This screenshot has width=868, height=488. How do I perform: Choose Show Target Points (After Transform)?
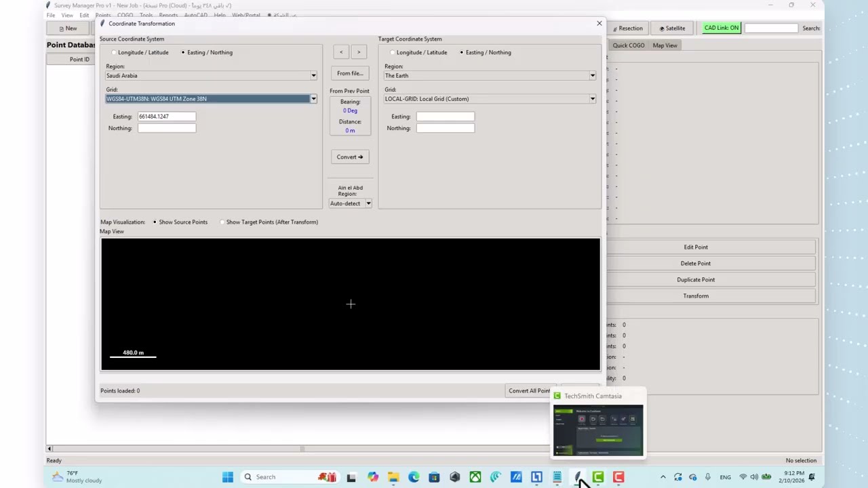pyautogui.click(x=269, y=222)
